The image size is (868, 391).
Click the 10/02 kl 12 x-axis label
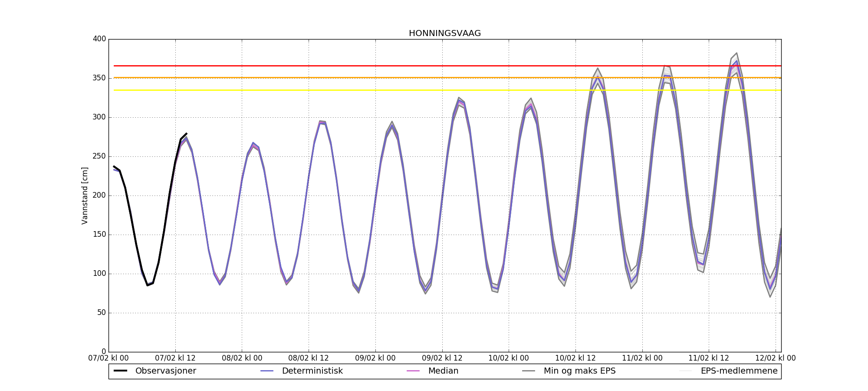575,358
